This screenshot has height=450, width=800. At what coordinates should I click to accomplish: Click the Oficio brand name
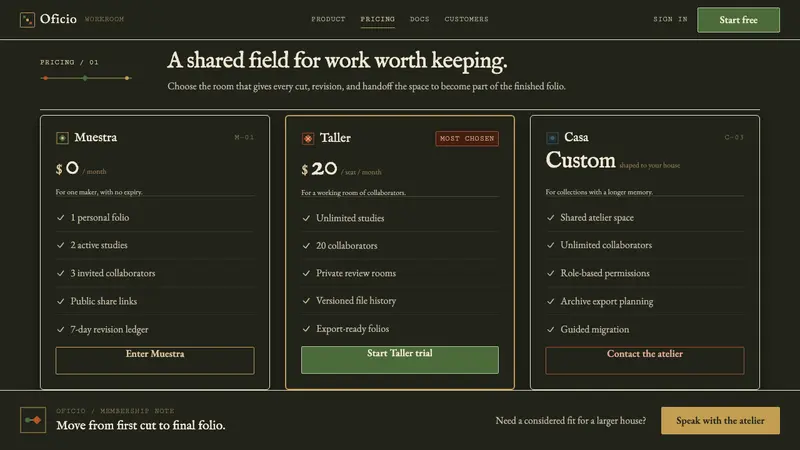[x=58, y=19]
